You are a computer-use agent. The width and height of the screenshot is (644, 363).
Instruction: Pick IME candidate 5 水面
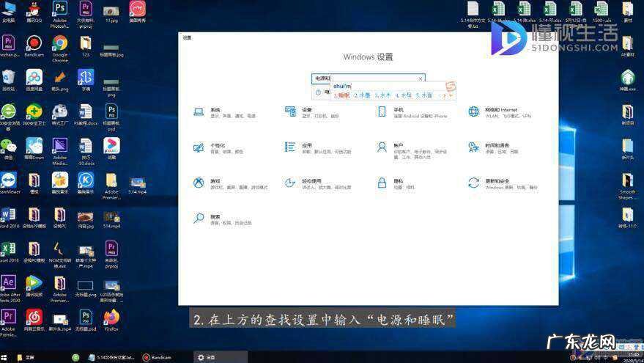coord(424,95)
